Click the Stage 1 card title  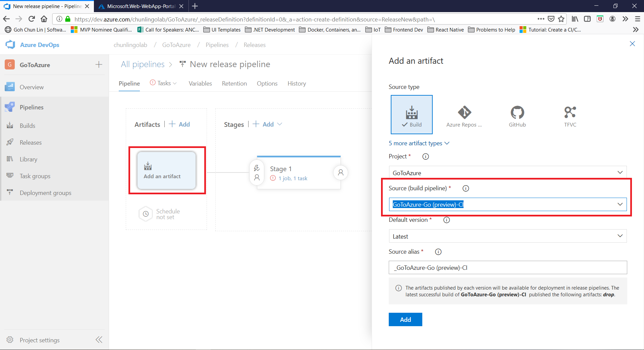[281, 169]
